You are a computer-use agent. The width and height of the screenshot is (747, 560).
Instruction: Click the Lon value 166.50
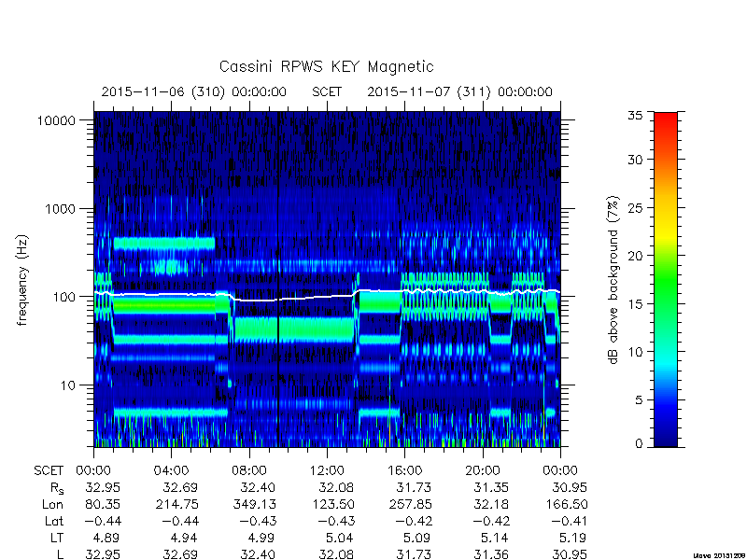point(566,504)
